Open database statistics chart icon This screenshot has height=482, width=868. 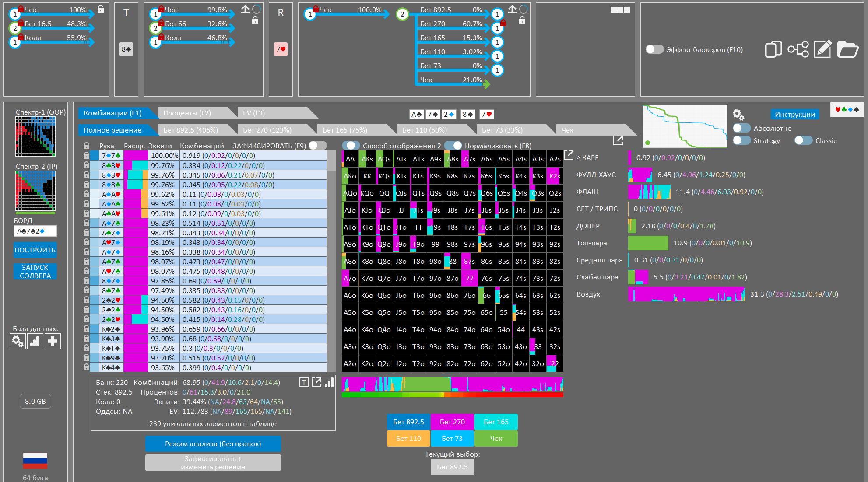point(35,341)
